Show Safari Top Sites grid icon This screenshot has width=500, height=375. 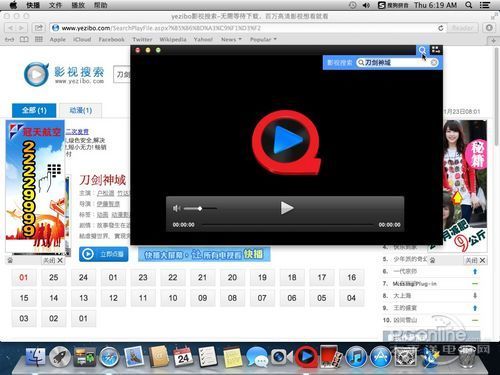39,39
